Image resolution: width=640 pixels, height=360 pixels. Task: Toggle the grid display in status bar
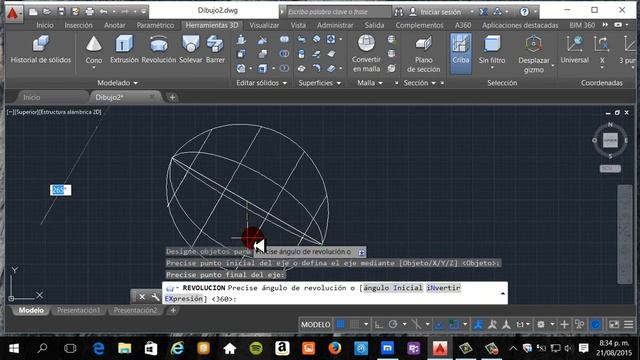341,324
